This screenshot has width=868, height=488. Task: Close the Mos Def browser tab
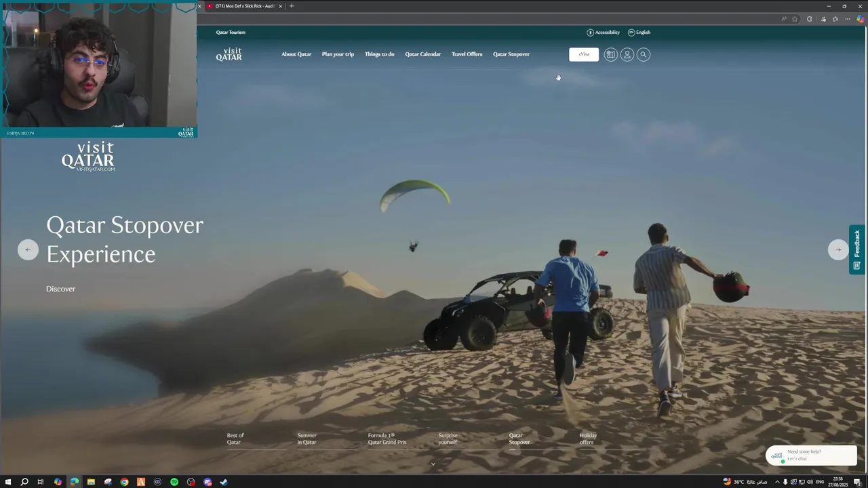(281, 6)
